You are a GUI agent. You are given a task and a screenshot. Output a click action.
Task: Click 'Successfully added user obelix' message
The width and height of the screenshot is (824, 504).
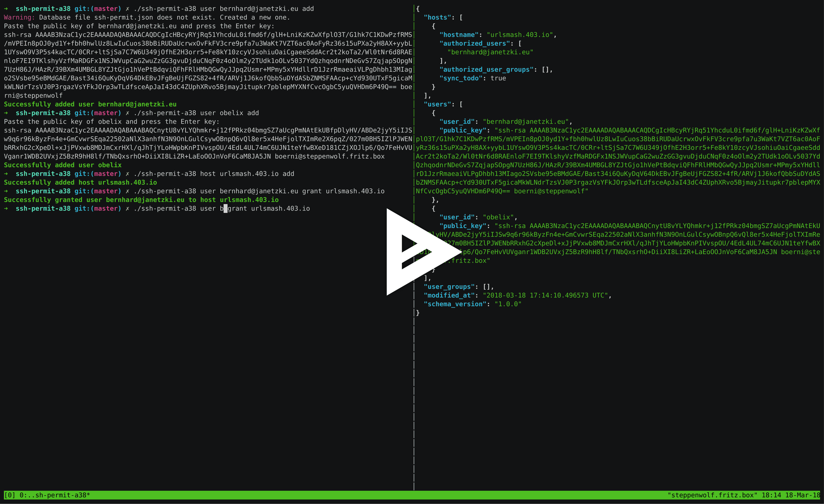63,165
